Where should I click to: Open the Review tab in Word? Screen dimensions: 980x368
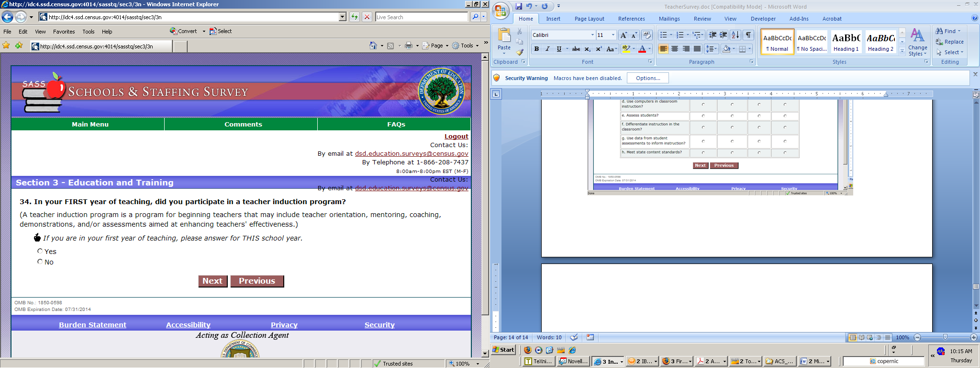702,19
